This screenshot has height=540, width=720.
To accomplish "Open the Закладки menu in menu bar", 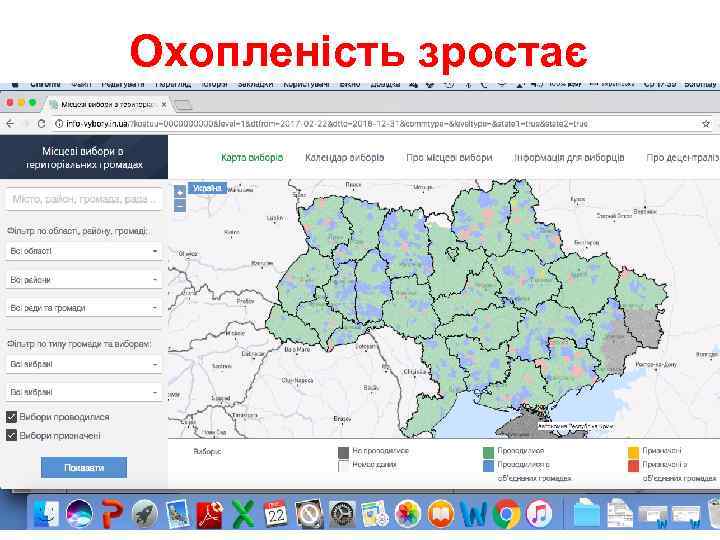I will click(x=255, y=84).
